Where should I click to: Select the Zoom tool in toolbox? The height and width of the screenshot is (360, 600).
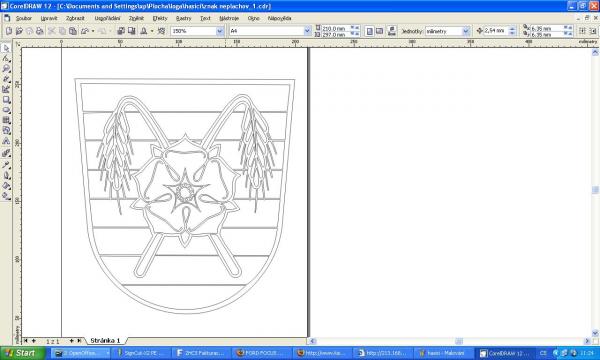6,68
